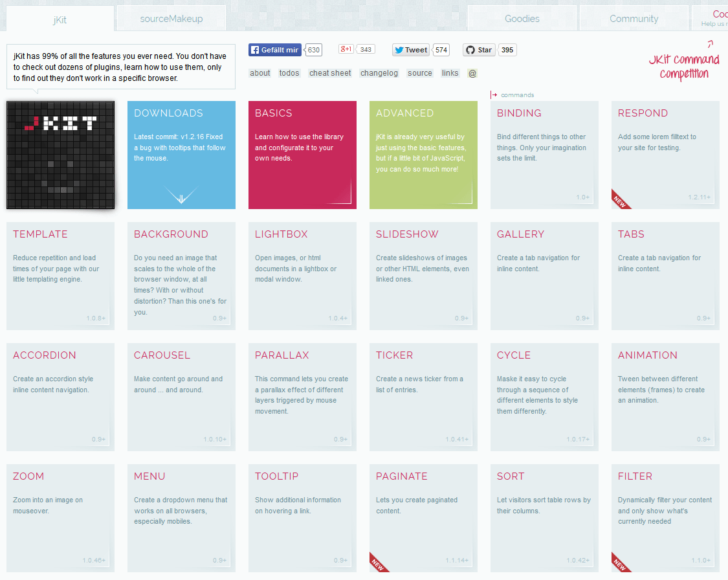Click the jKit pixel-art logo

click(60, 155)
